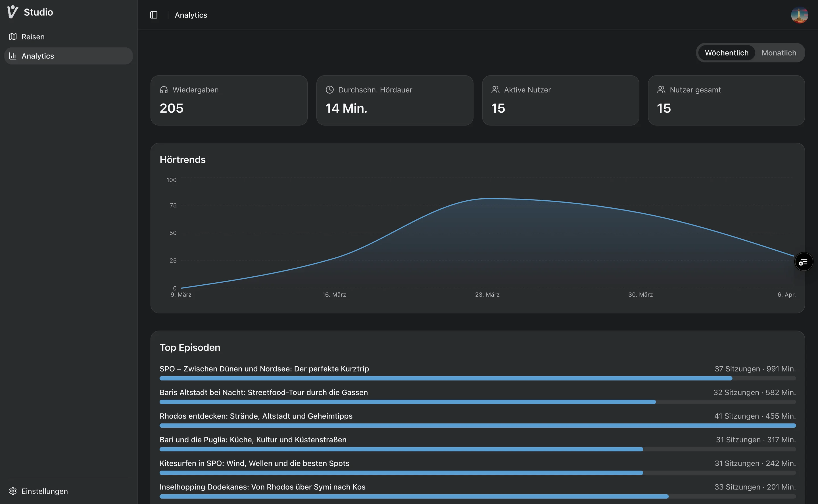Click the clock icon beside Durchschn. Hördauer
Screen dimensions: 818x504
(x=329, y=89)
